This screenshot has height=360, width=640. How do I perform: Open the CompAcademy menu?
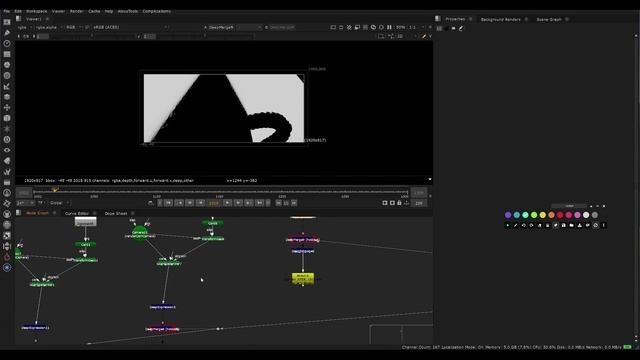[157, 11]
